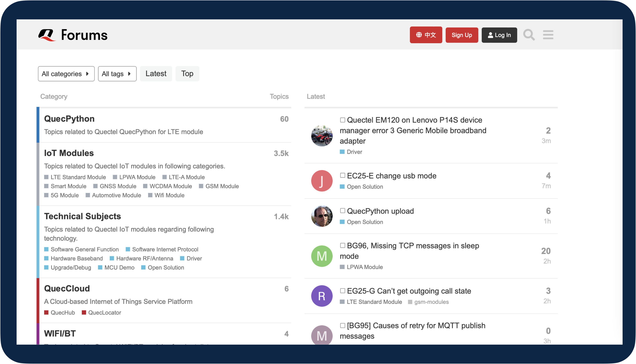This screenshot has height=364, width=636.
Task: Click the purple R user avatar
Action: [322, 296]
